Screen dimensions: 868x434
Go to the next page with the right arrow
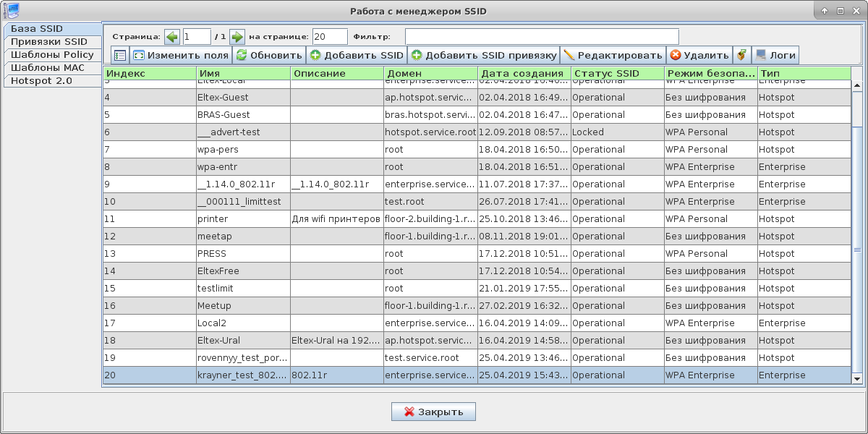click(x=237, y=36)
